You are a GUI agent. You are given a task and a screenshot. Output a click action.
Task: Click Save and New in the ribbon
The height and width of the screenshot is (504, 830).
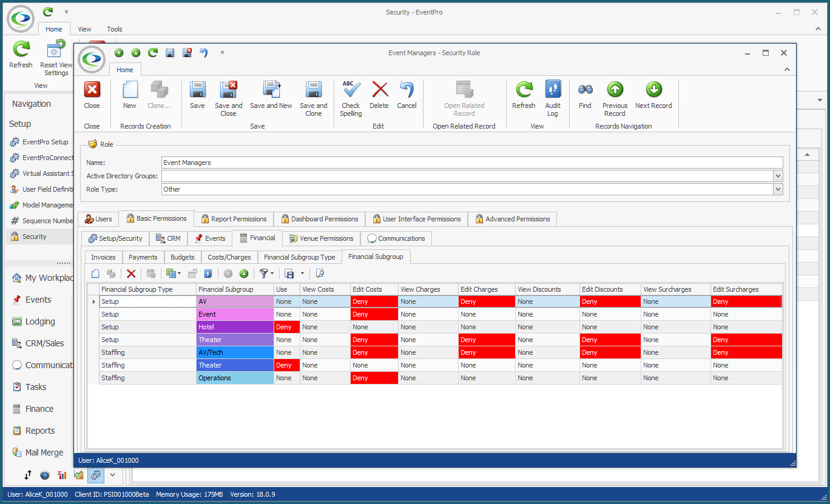pos(271,96)
